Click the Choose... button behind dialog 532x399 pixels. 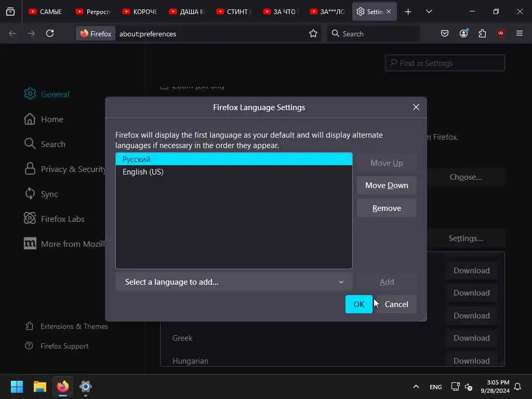click(465, 177)
